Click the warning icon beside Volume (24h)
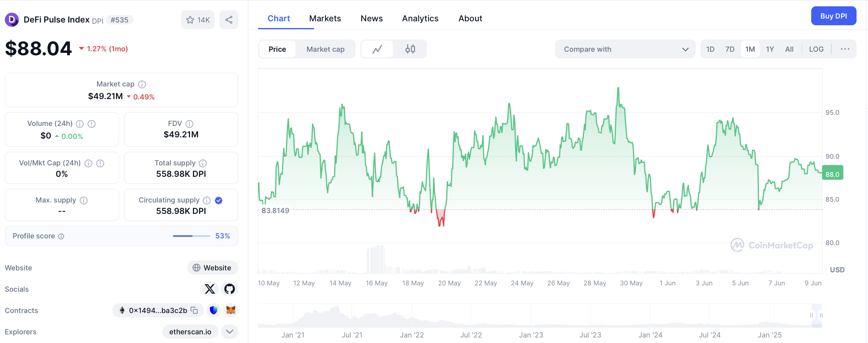 coord(92,124)
